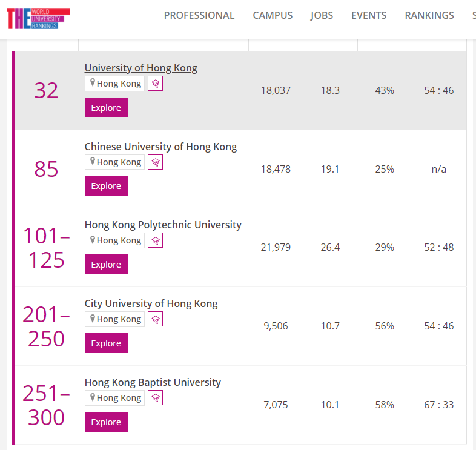Open the JOBS menu

(x=322, y=15)
